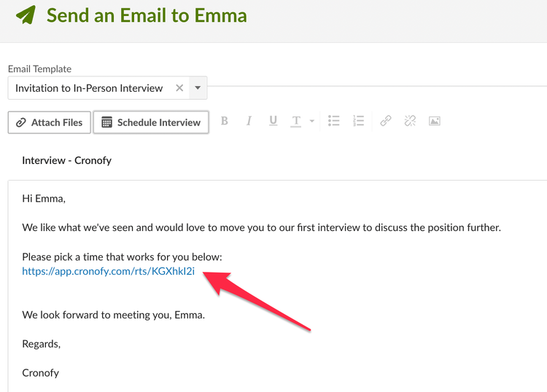Click the paper plane send icon
The image size is (547, 392).
(26, 15)
